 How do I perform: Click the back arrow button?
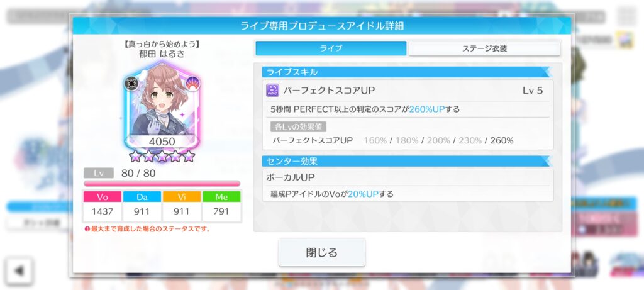(18, 270)
